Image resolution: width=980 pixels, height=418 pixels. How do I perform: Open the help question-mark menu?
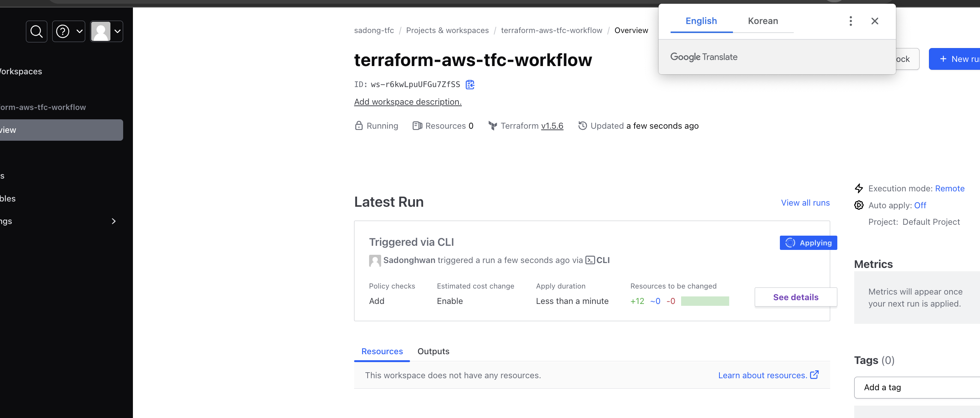pos(68,31)
